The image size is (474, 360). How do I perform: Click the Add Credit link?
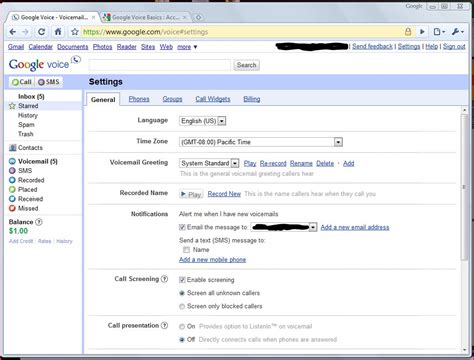click(21, 241)
